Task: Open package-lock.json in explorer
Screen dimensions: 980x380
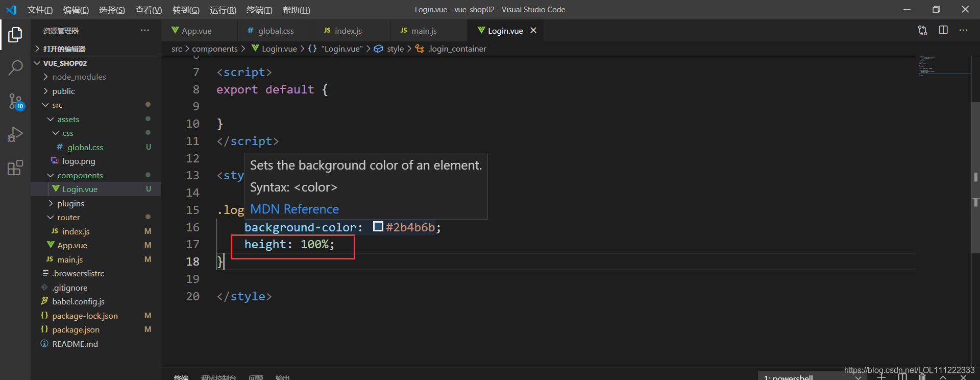Action: click(x=96, y=316)
